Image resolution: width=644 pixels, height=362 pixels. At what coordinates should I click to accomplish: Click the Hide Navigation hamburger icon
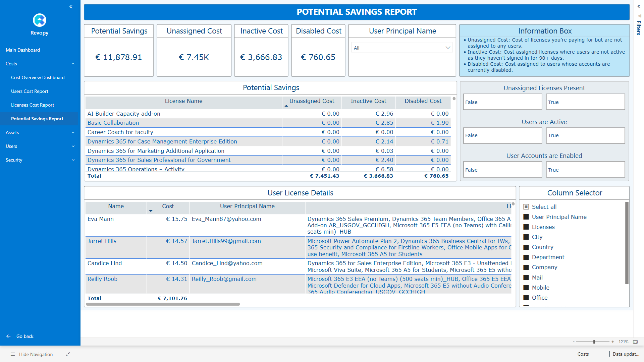click(13, 354)
